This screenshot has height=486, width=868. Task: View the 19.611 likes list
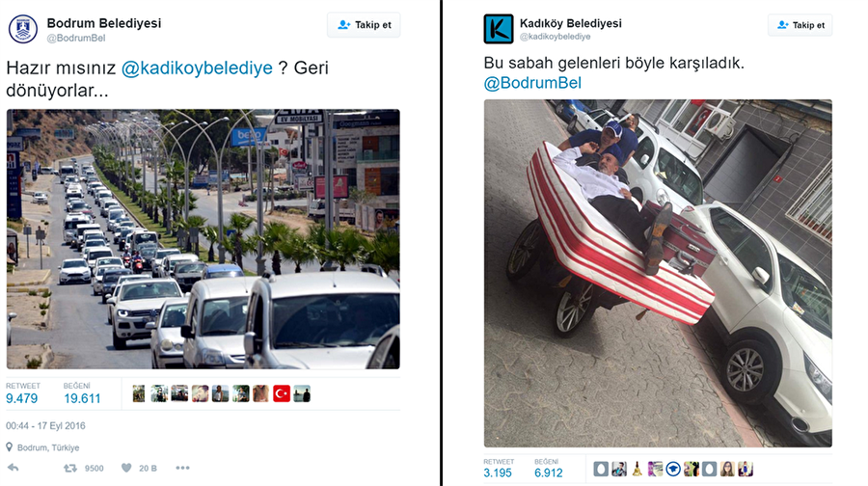click(82, 393)
